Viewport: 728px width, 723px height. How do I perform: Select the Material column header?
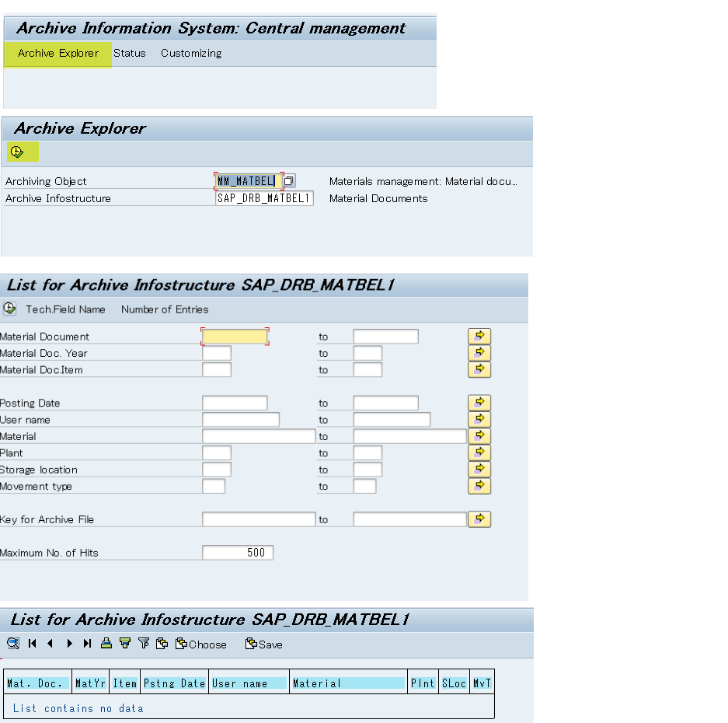[348, 683]
